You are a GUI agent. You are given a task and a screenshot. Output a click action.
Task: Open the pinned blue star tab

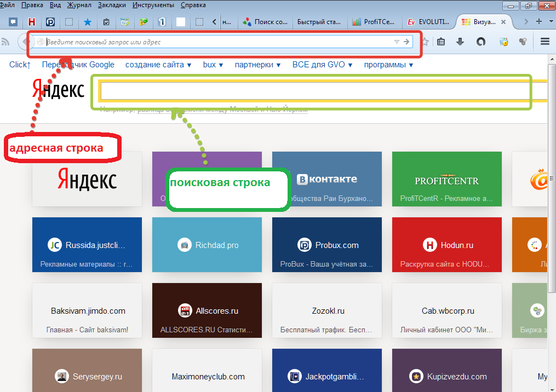88,22
